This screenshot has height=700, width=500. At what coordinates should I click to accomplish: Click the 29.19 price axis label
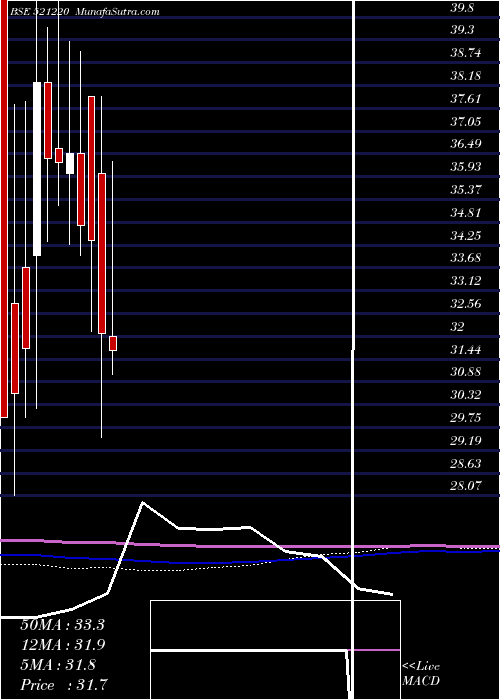click(x=465, y=441)
